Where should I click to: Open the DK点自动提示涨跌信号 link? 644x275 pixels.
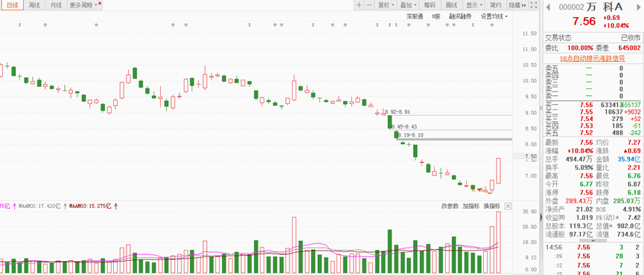click(x=593, y=59)
